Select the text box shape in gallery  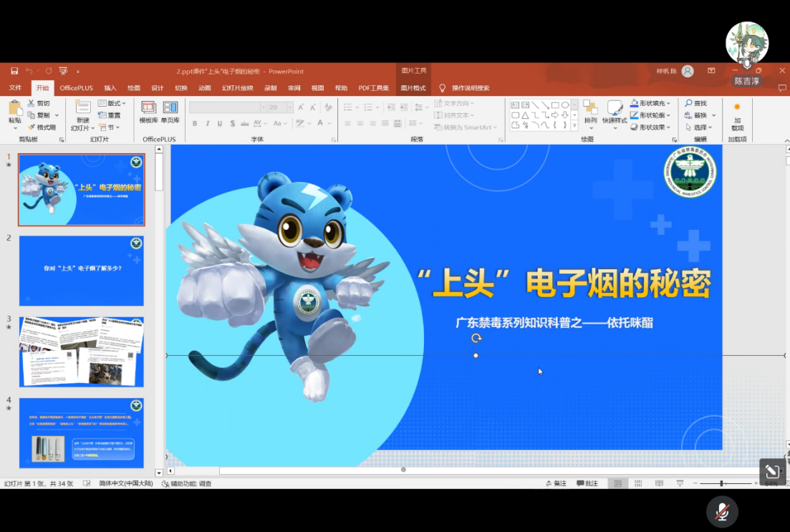tap(515, 105)
